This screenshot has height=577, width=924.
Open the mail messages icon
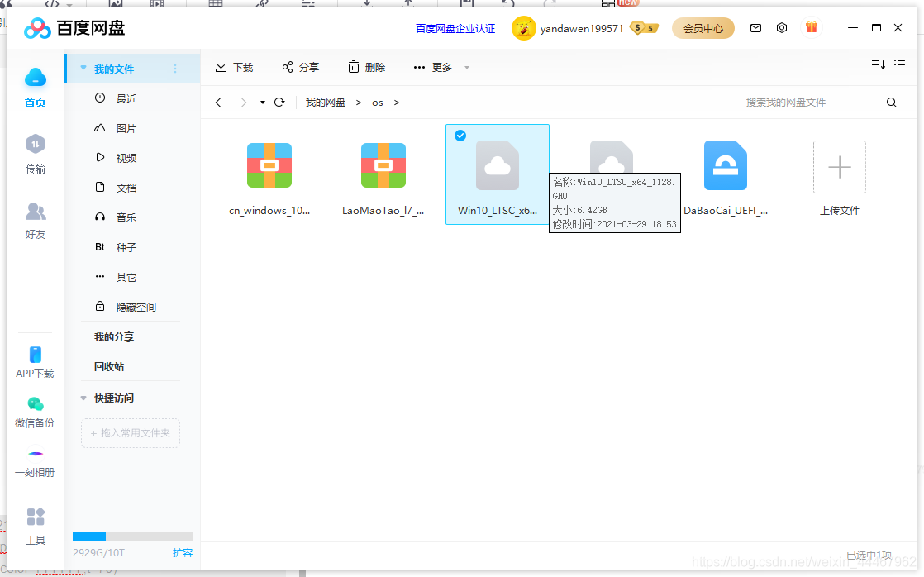click(755, 28)
